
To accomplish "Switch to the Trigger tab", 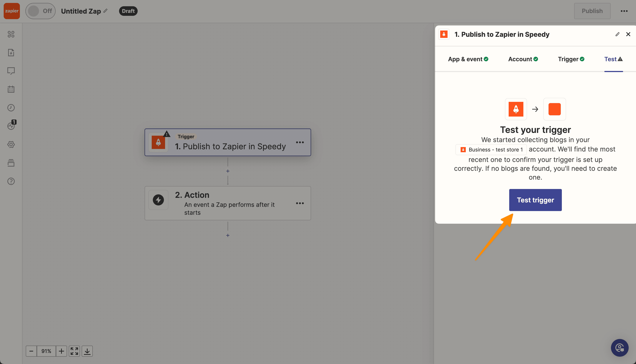I will click(571, 59).
